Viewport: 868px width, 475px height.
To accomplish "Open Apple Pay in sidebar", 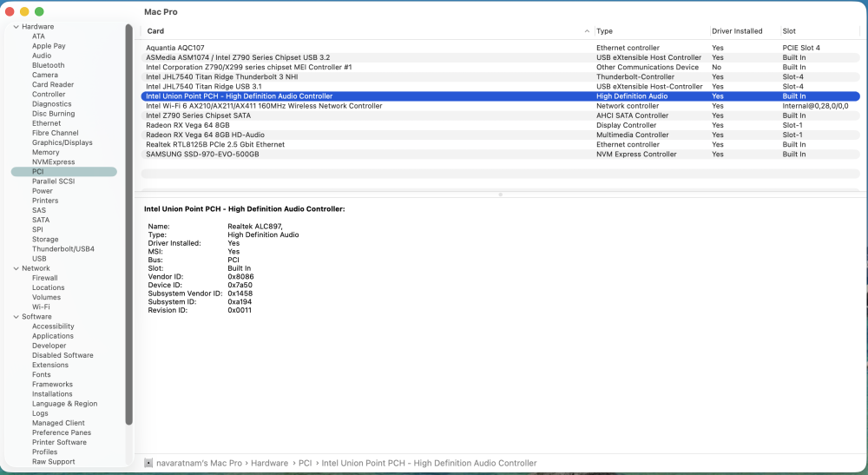I will 49,46.
